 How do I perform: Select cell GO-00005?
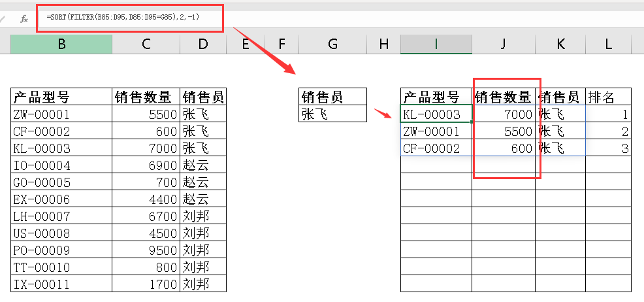pyautogui.click(x=61, y=182)
